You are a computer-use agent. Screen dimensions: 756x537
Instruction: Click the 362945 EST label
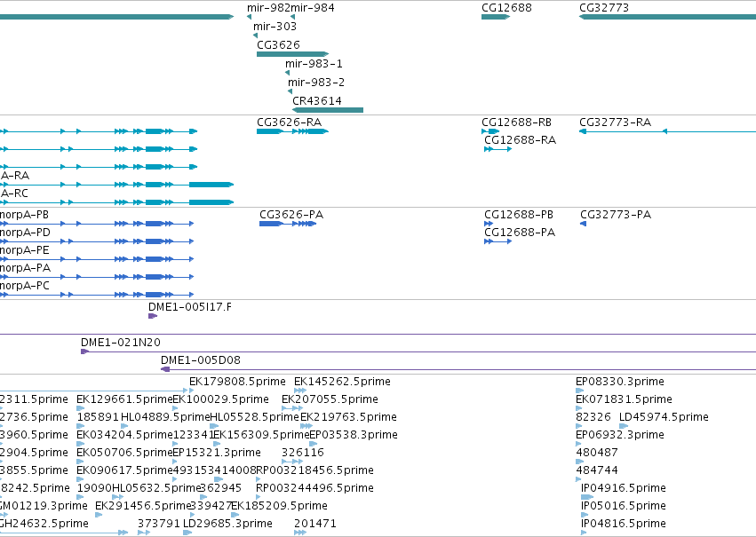click(x=220, y=489)
